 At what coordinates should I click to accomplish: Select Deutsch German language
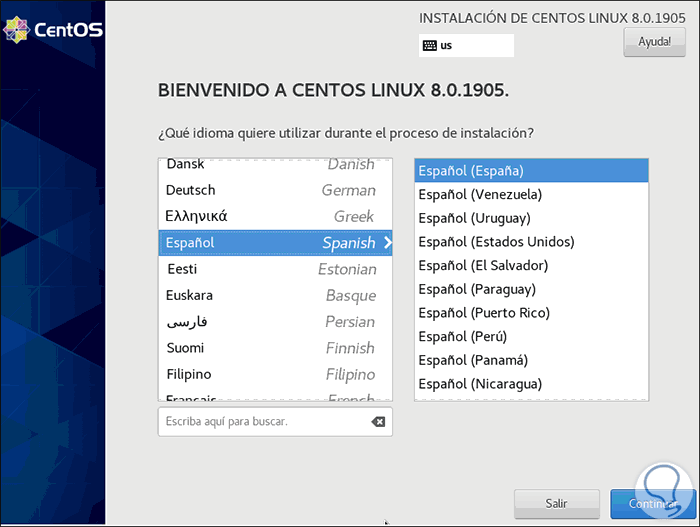(x=275, y=190)
